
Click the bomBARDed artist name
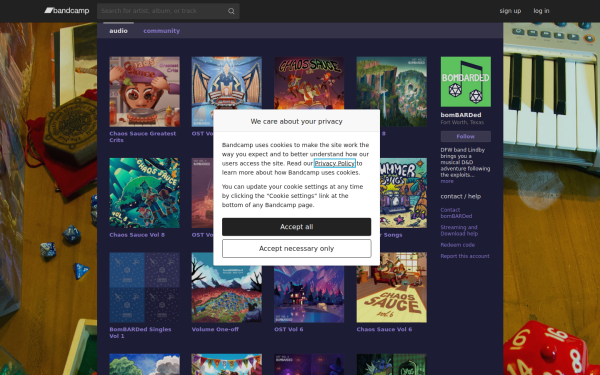pos(461,115)
